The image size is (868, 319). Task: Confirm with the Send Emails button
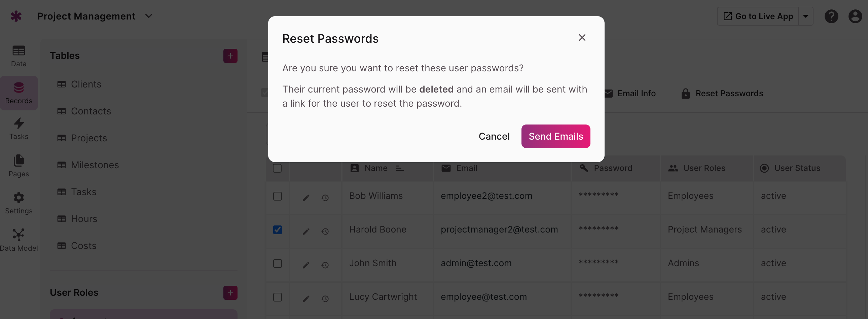[x=556, y=136]
